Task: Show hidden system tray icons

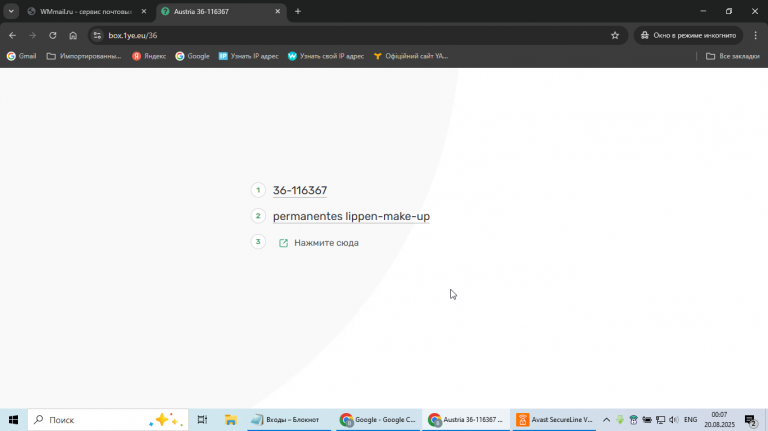Action: (606, 420)
